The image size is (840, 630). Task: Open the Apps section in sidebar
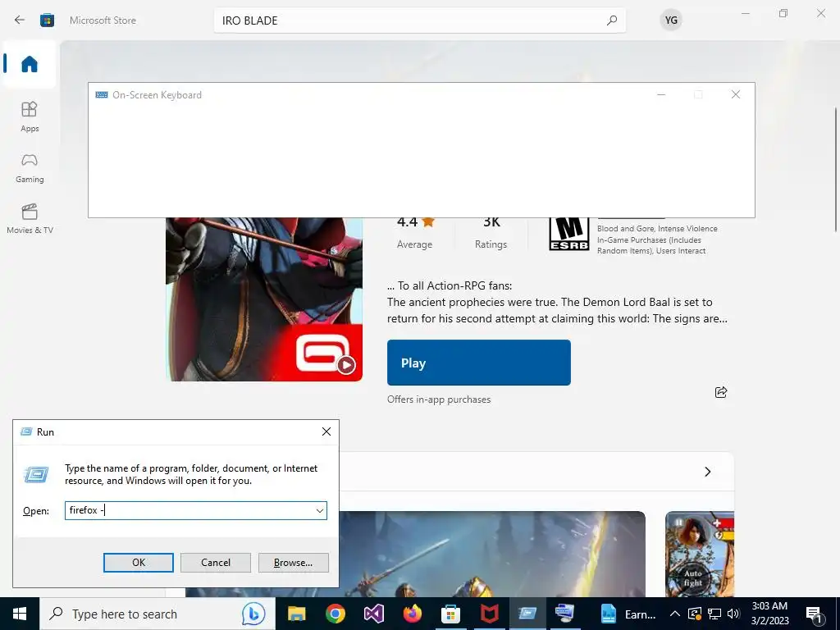(x=30, y=116)
